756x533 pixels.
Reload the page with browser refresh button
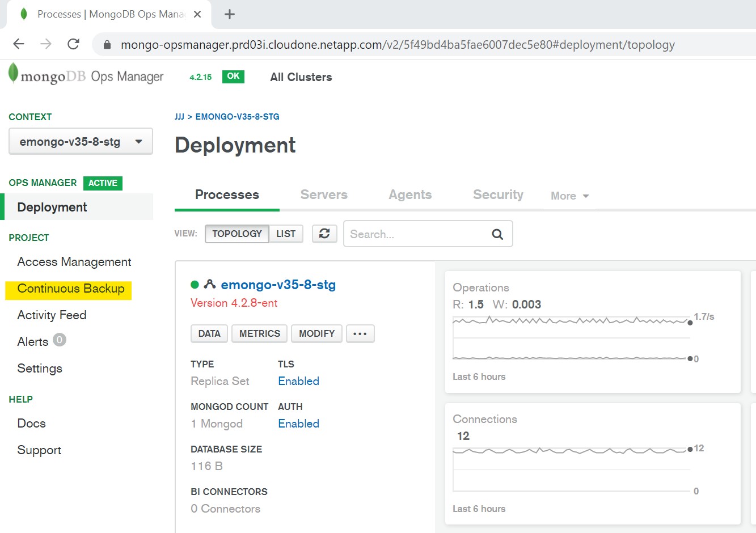pyautogui.click(x=73, y=44)
